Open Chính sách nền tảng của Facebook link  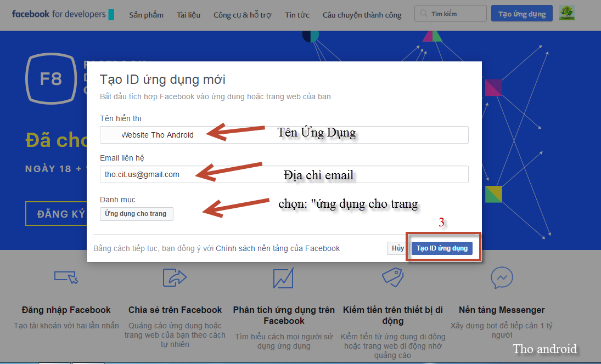coord(278,248)
